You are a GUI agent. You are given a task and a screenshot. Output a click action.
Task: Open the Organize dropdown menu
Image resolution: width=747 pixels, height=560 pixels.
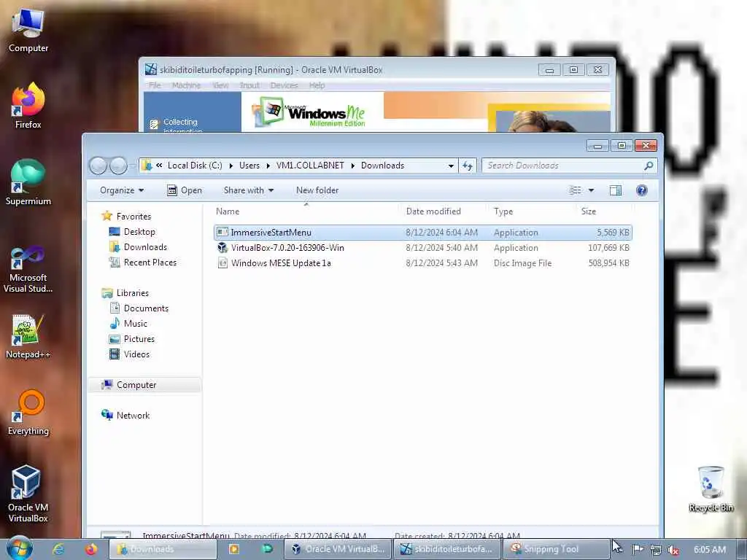[x=122, y=190]
